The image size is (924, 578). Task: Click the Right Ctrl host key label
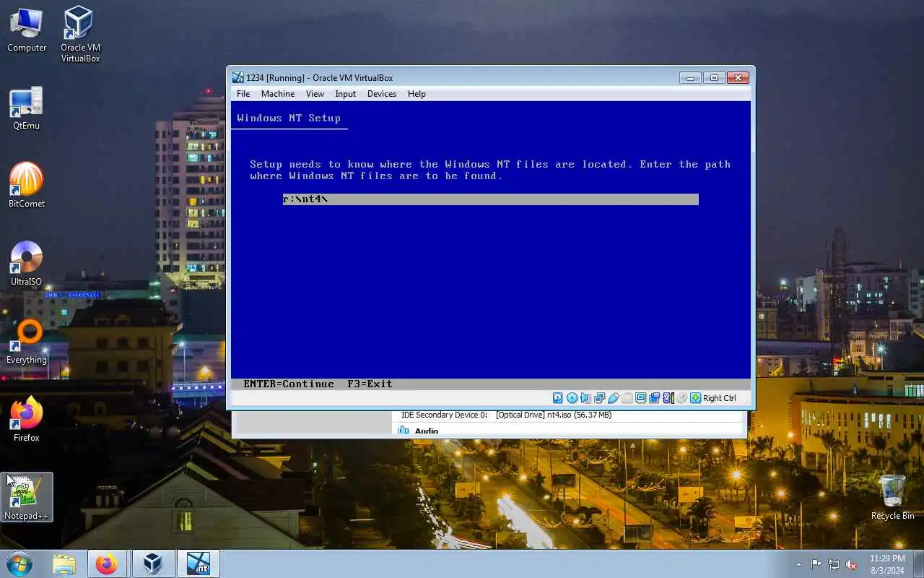(x=720, y=398)
